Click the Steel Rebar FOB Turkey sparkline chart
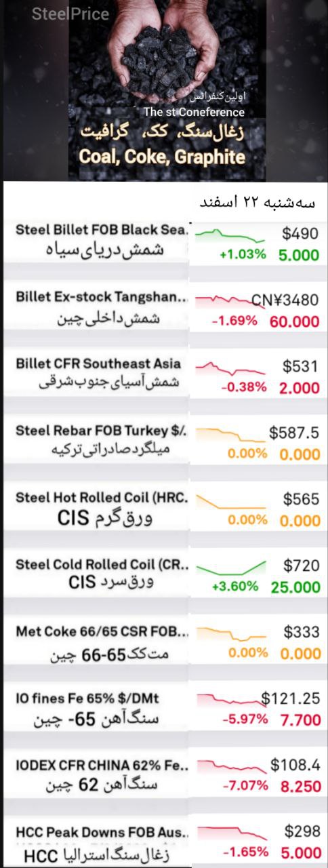The image size is (328, 868). (229, 435)
